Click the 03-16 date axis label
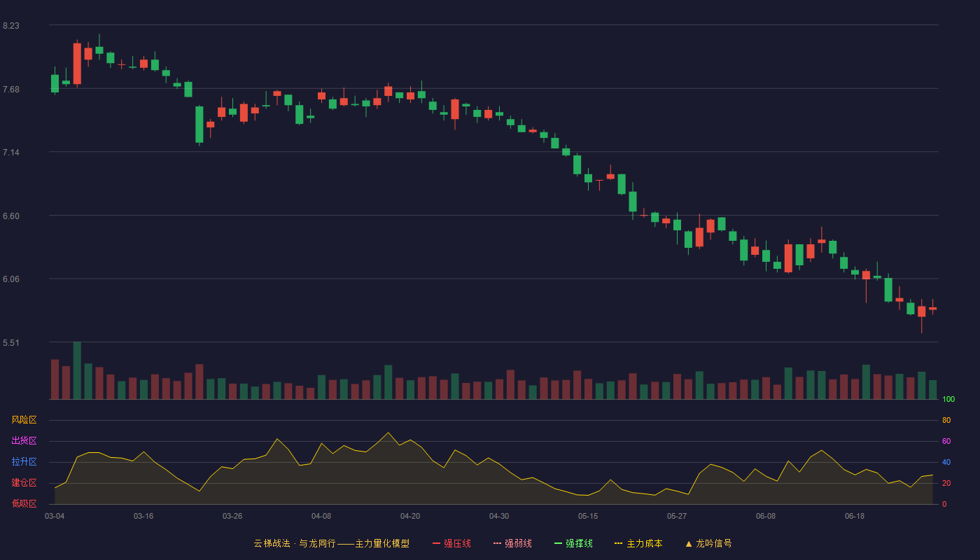The width and height of the screenshot is (980, 560). pos(143,516)
